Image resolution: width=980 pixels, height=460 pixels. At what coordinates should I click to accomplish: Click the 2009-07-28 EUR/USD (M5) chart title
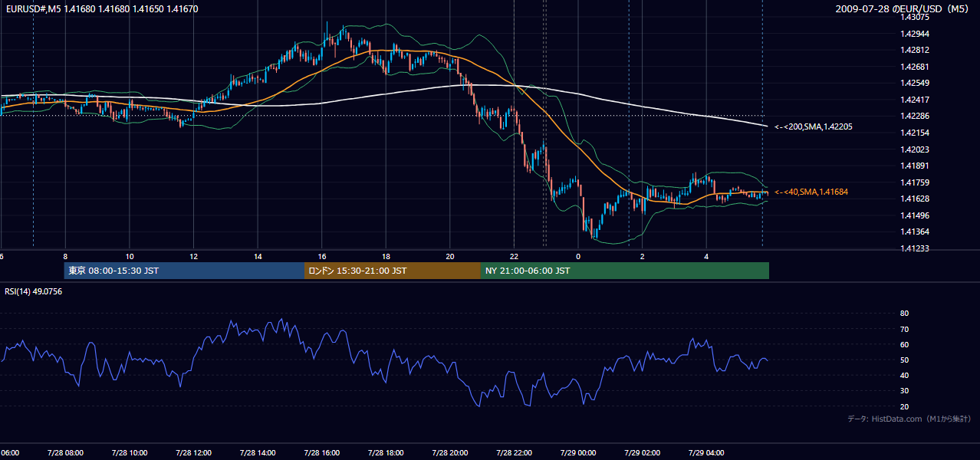pyautogui.click(x=903, y=9)
